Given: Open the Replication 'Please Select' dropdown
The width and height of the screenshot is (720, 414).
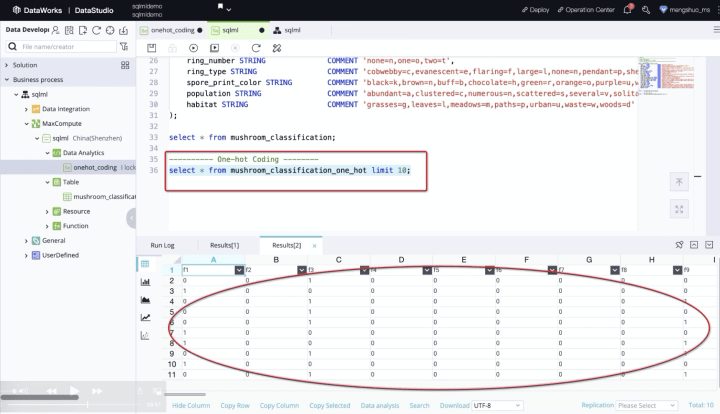Looking at the screenshot, I should pyautogui.click(x=644, y=405).
